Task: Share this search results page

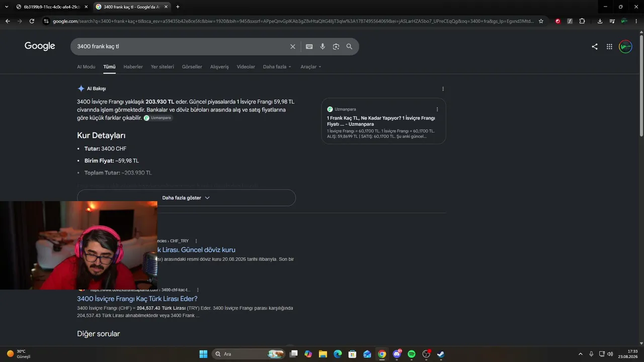Action: (595, 47)
